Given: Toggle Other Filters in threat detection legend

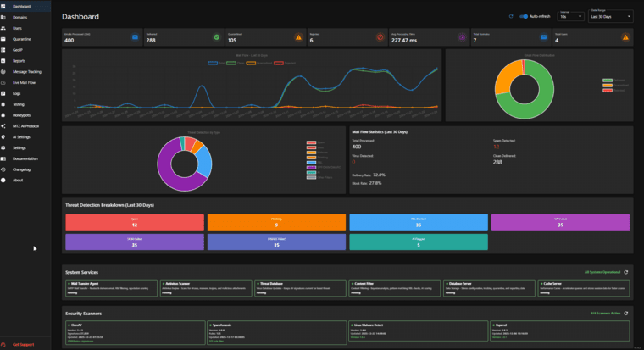Looking at the screenshot, I should tap(319, 177).
